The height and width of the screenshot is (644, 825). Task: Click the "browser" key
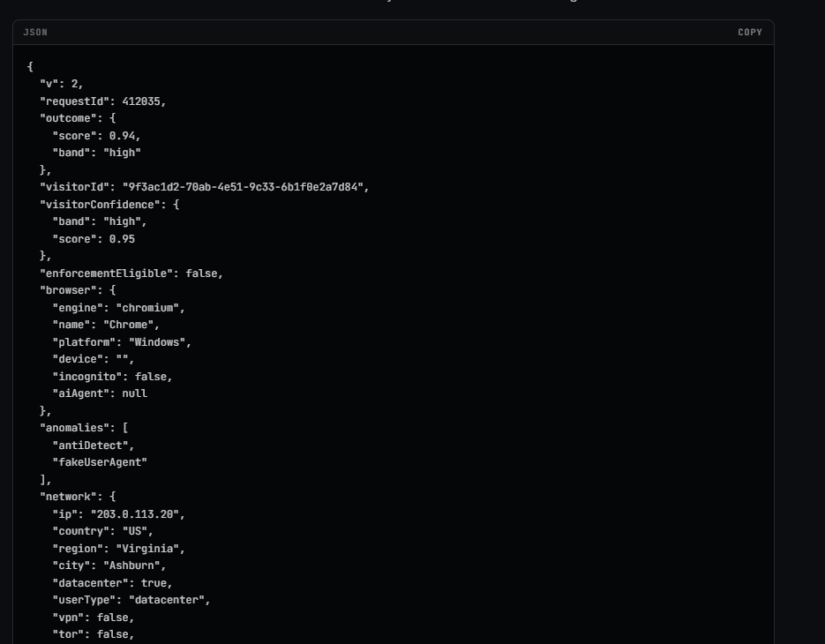click(x=69, y=290)
